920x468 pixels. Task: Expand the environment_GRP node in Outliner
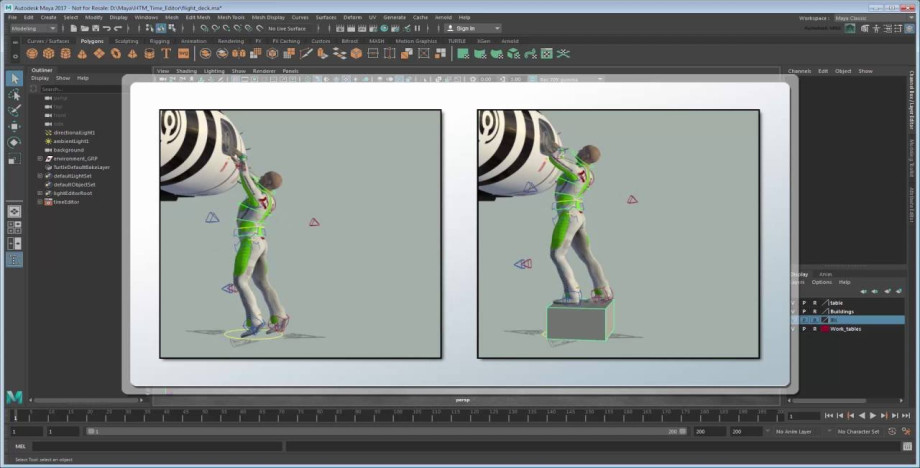click(x=39, y=158)
